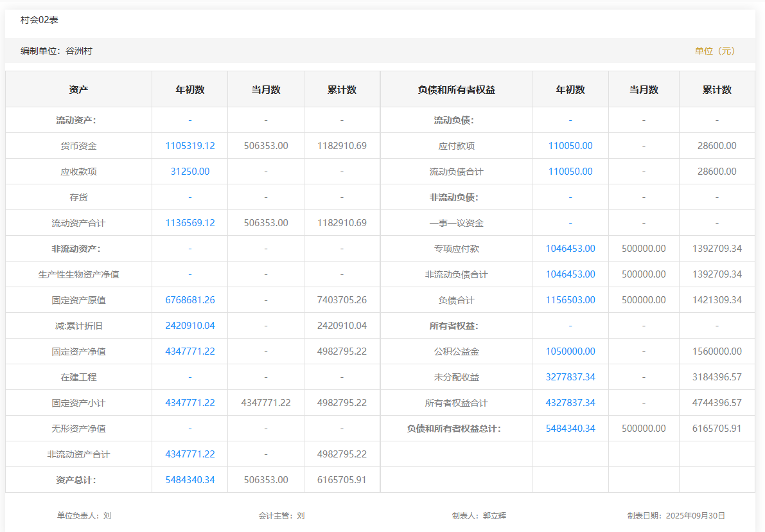
Task: Click the 单位（元） label
Action: (714, 51)
